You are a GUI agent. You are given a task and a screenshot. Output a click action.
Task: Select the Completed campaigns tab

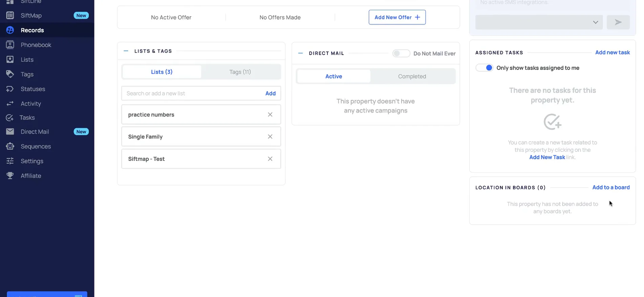(x=412, y=76)
